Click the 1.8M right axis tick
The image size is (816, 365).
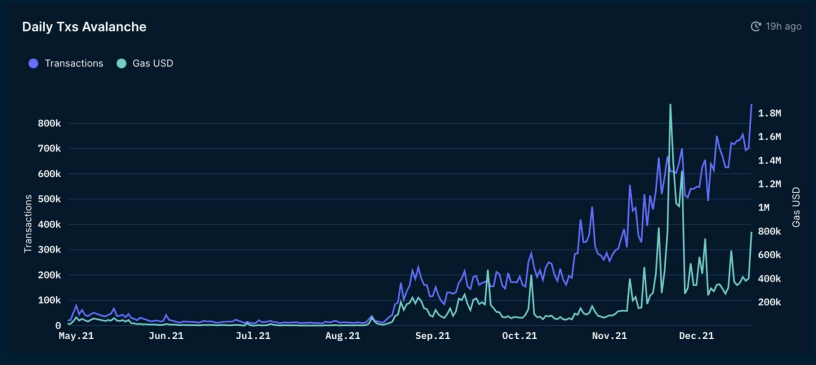770,114
